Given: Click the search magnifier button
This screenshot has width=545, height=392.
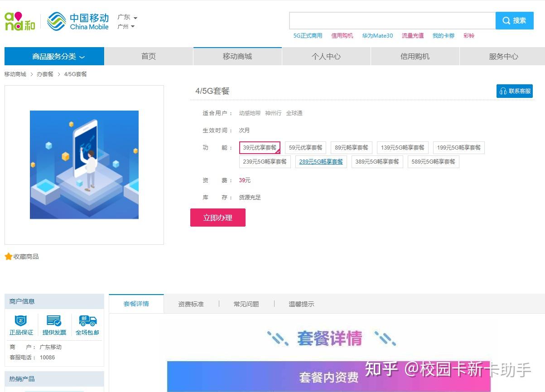Looking at the screenshot, I should [x=514, y=21].
